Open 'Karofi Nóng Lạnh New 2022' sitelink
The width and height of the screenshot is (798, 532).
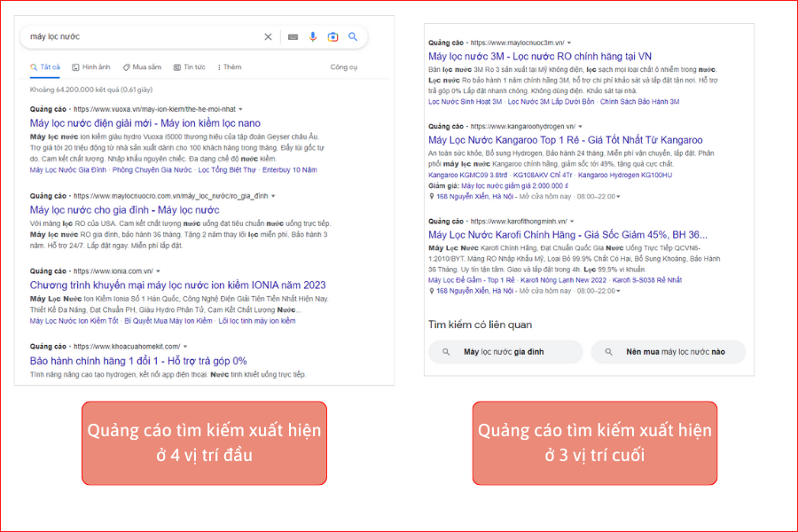tap(563, 280)
